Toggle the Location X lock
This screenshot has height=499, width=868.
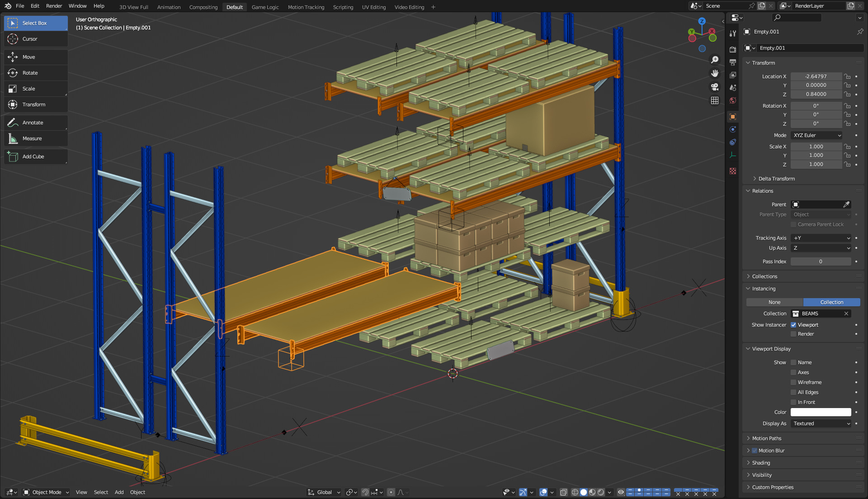(x=847, y=76)
